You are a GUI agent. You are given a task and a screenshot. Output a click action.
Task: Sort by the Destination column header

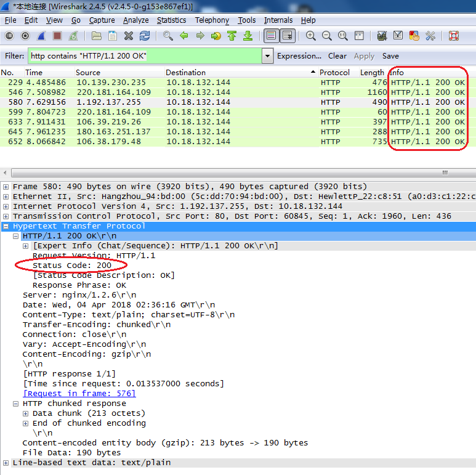tap(241, 73)
